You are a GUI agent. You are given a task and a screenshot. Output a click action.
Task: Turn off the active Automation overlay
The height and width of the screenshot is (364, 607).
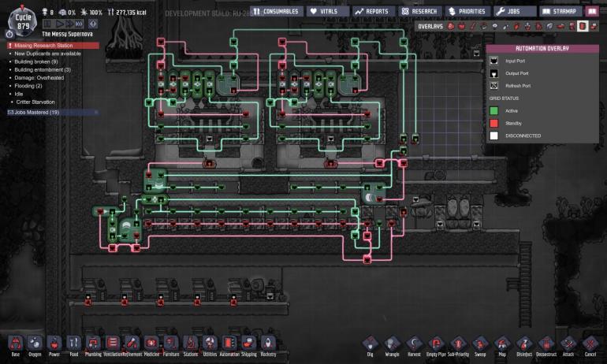(x=583, y=26)
